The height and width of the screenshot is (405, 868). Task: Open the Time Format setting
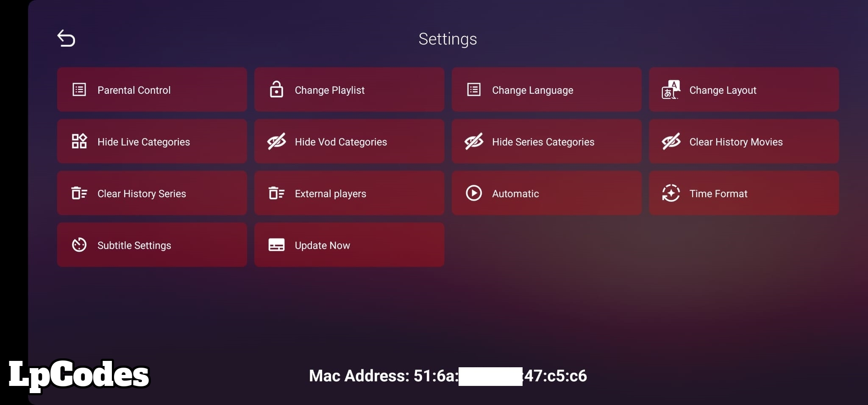point(744,193)
